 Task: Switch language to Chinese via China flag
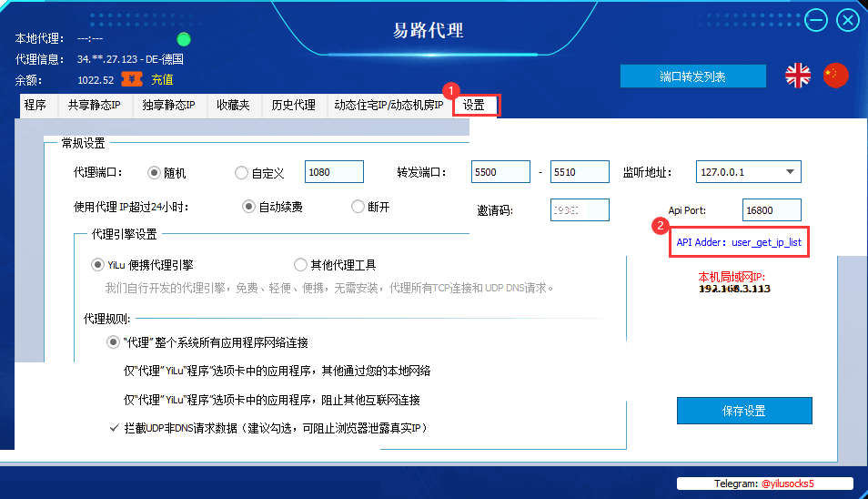pyautogui.click(x=835, y=76)
